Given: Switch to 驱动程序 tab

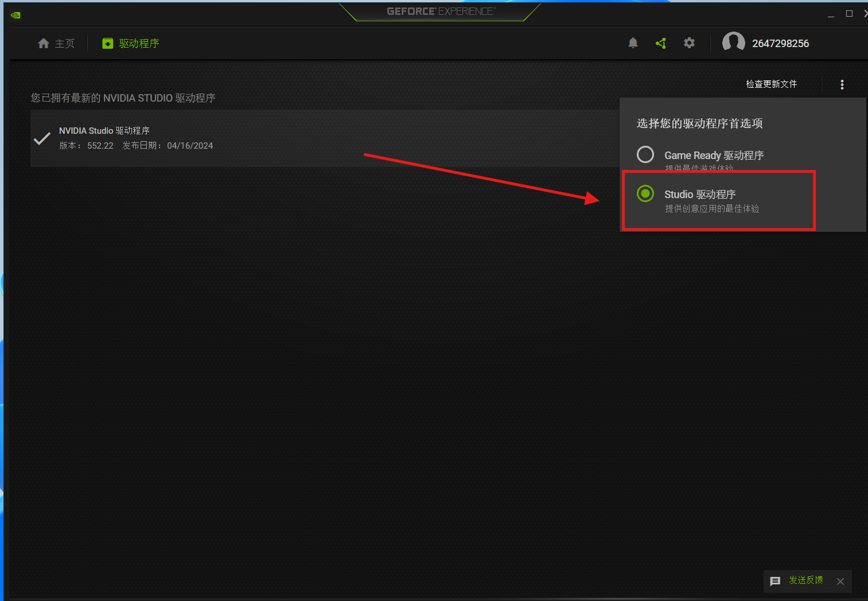Looking at the screenshot, I should [x=131, y=44].
